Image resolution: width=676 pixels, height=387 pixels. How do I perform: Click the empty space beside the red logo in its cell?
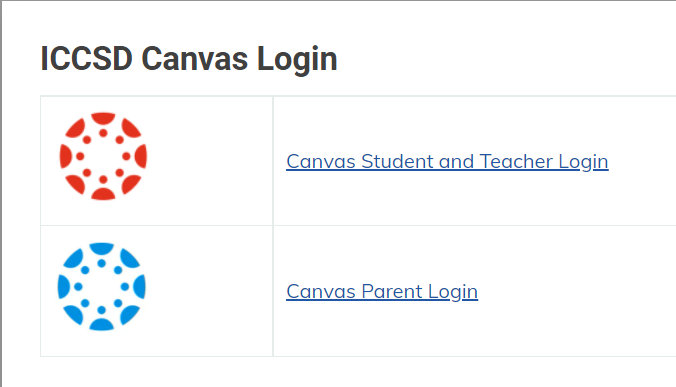coord(209,160)
